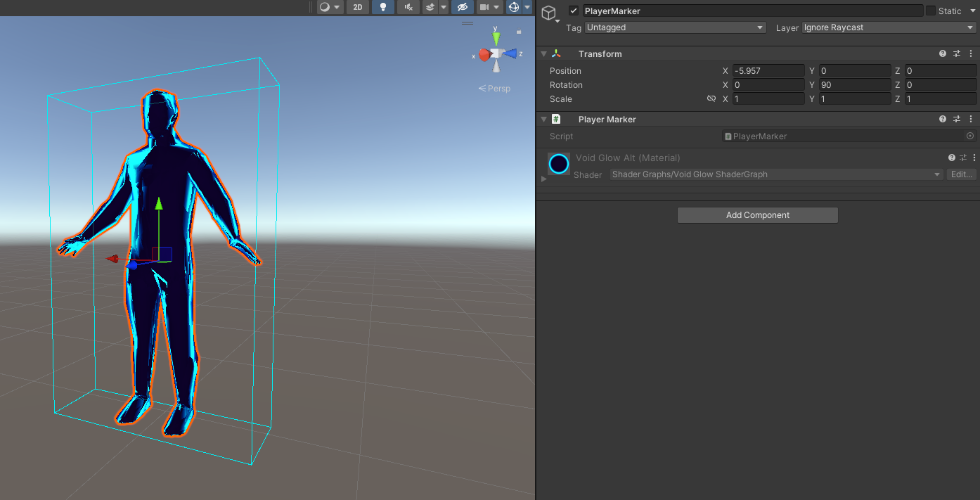Toggle the scene effects (skybox/fx) icon
The width and height of the screenshot is (980, 500).
[x=430, y=7]
